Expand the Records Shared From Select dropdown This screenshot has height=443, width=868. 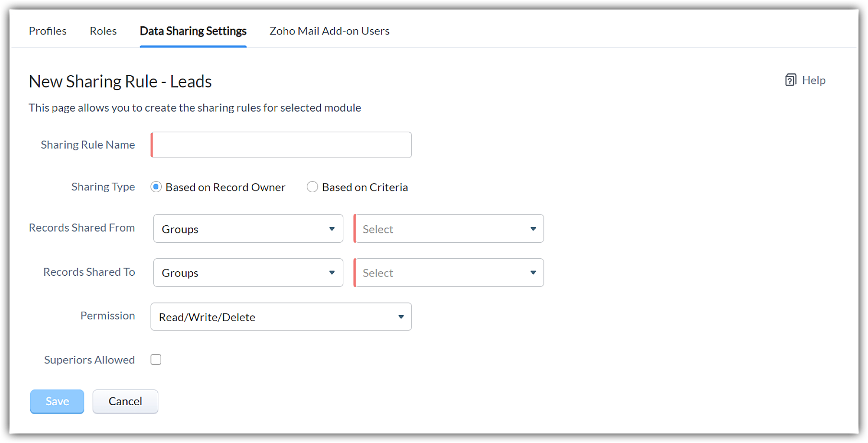[449, 229]
